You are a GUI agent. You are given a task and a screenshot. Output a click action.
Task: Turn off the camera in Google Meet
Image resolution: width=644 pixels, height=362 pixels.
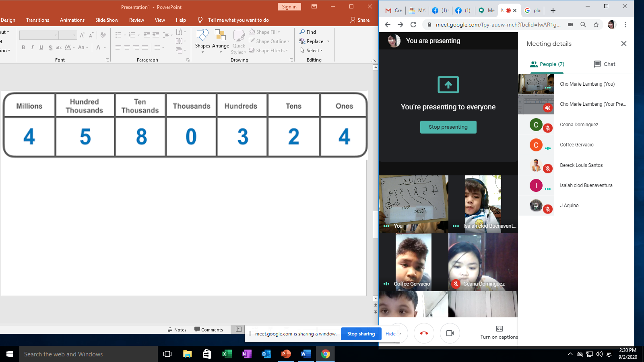(x=450, y=333)
